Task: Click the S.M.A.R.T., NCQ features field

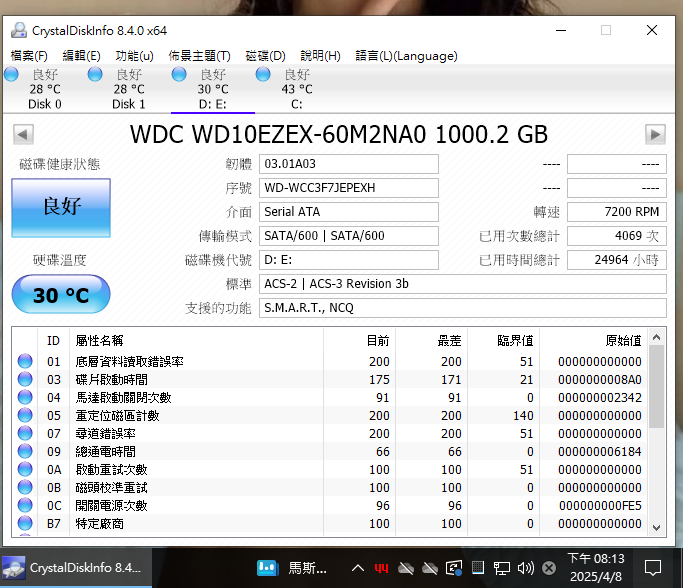Action: [463, 308]
